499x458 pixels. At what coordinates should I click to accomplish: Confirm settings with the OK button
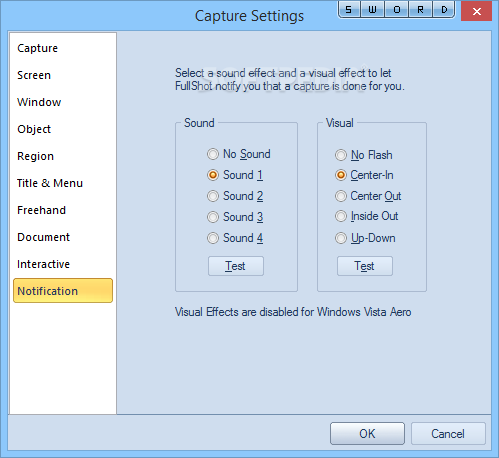[367, 434]
